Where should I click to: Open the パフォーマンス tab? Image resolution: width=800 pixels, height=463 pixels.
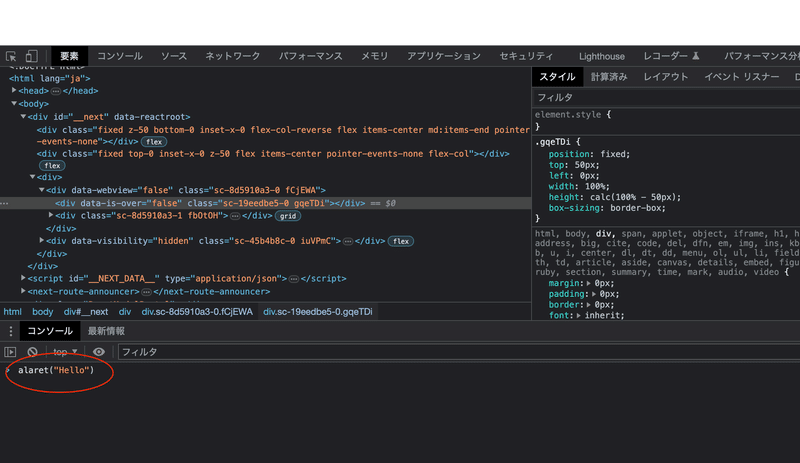click(311, 56)
